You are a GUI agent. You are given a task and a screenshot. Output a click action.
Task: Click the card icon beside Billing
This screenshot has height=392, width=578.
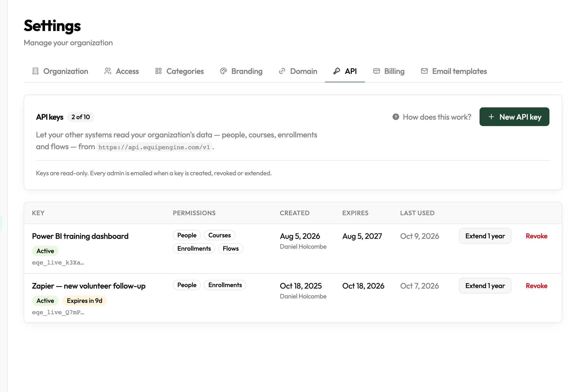click(377, 71)
